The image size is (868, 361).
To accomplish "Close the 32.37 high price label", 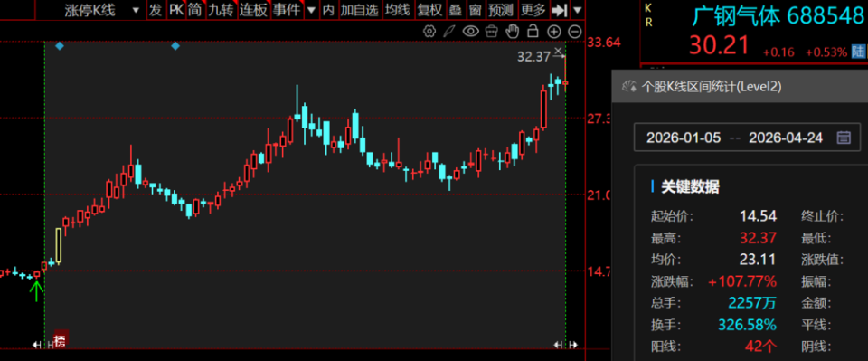I will pos(558,51).
